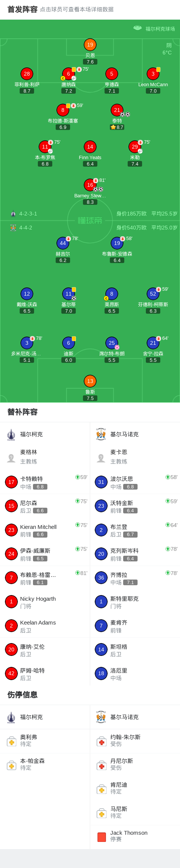The height and width of the screenshot is (868, 180).
Task: Open substitute Nicky Hogarth goalkeeper entry
Action: pos(45,602)
